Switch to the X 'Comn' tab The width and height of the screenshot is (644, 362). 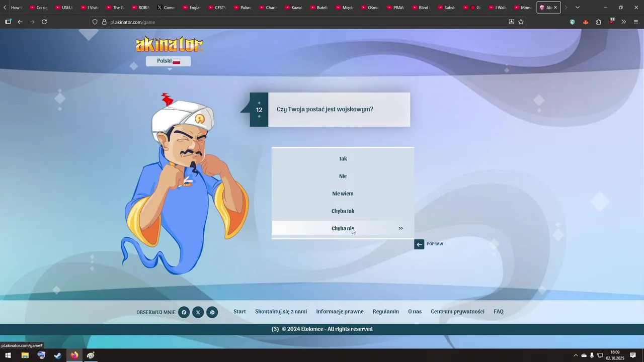[x=167, y=8]
